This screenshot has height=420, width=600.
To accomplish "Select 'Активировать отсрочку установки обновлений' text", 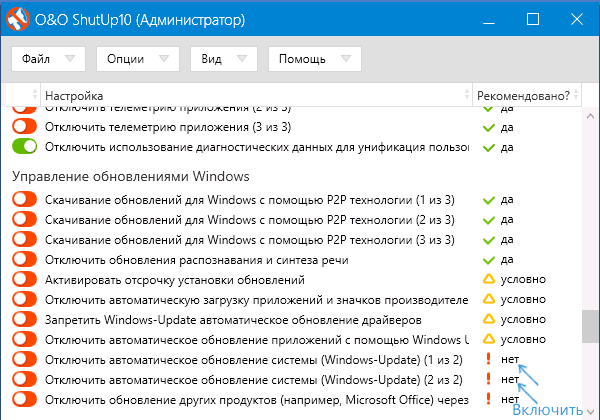I will point(174,280).
